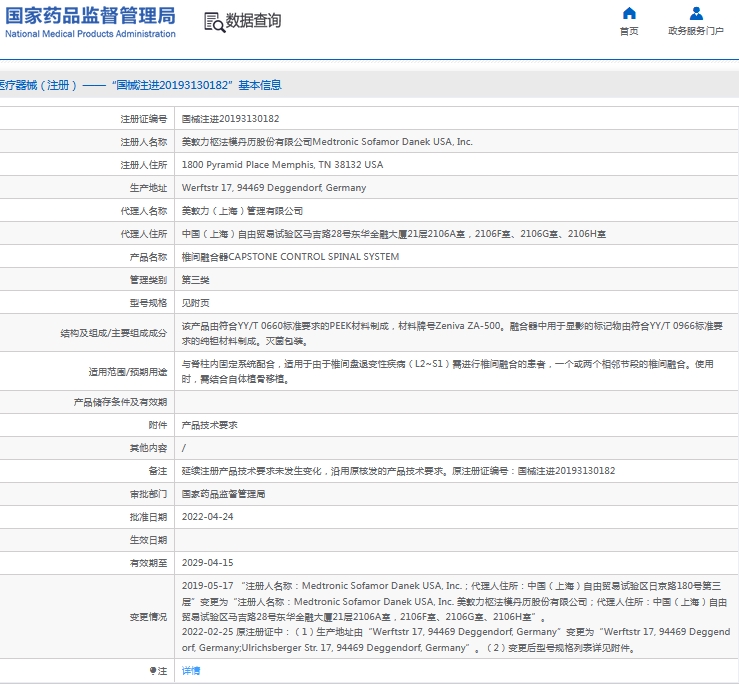Image resolution: width=739 pixels, height=686 pixels.
Task: Click the bulb icon beside 注
Action: click(x=153, y=670)
